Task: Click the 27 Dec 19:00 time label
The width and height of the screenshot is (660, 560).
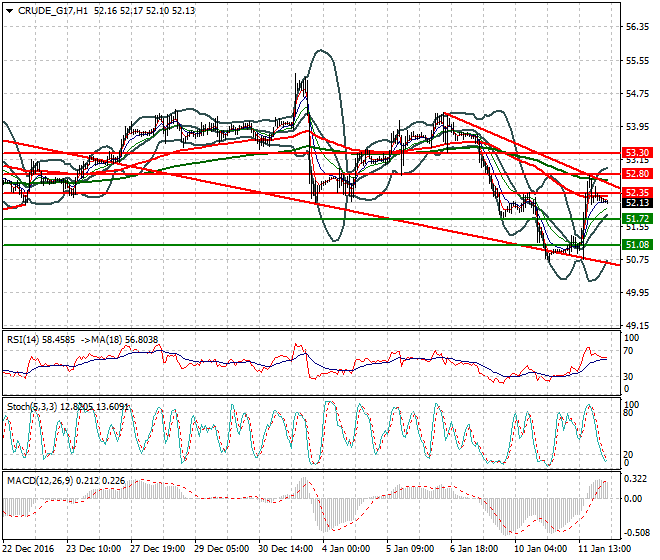Action: (158, 549)
